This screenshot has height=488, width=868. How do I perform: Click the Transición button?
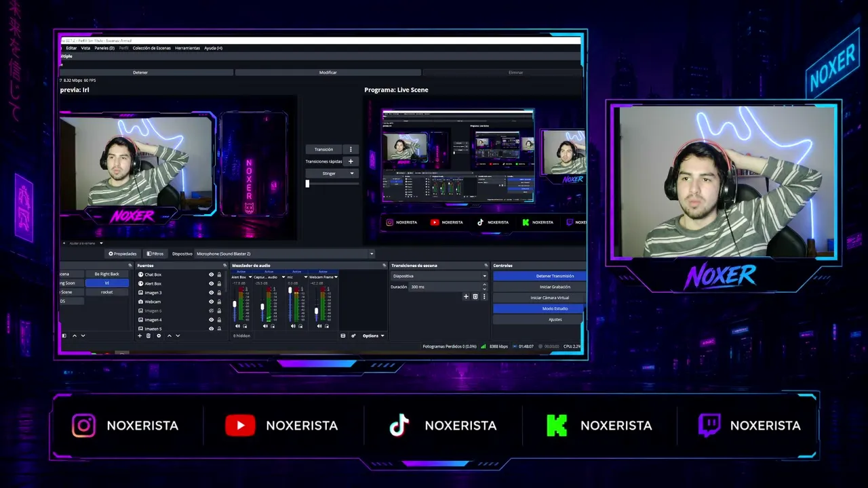323,149
